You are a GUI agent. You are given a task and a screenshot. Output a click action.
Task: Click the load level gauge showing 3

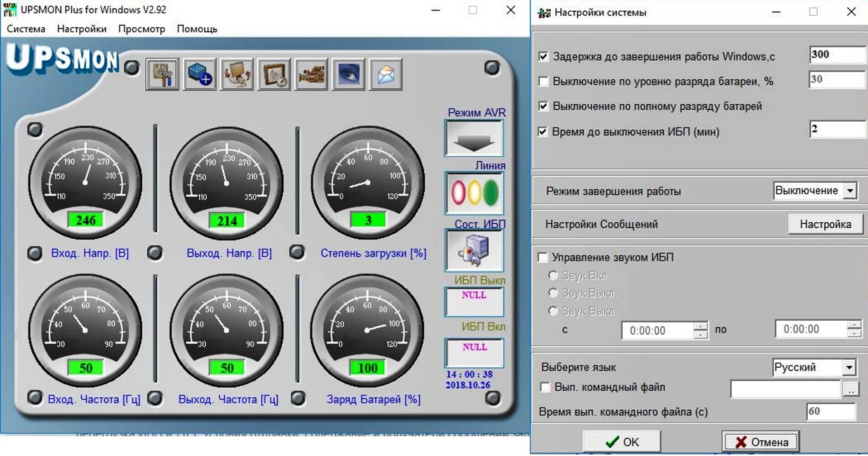tap(368, 182)
